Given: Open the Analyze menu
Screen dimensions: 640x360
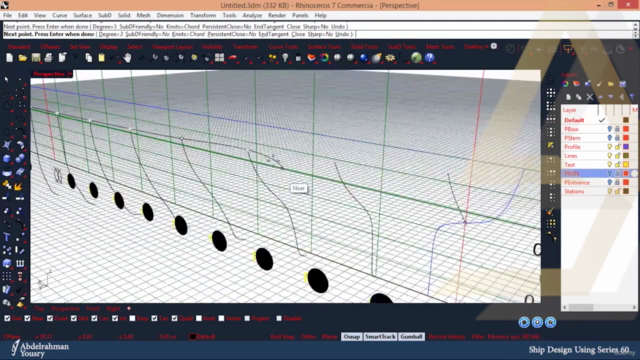Looking at the screenshot, I should [252, 15].
